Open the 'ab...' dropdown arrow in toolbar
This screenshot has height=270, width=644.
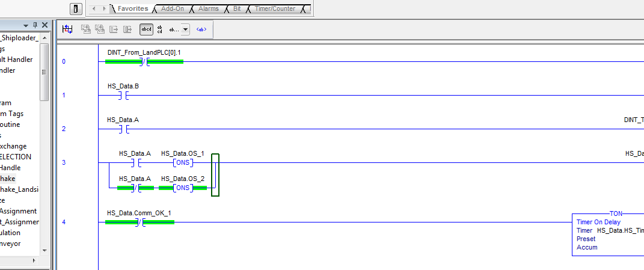point(185,29)
